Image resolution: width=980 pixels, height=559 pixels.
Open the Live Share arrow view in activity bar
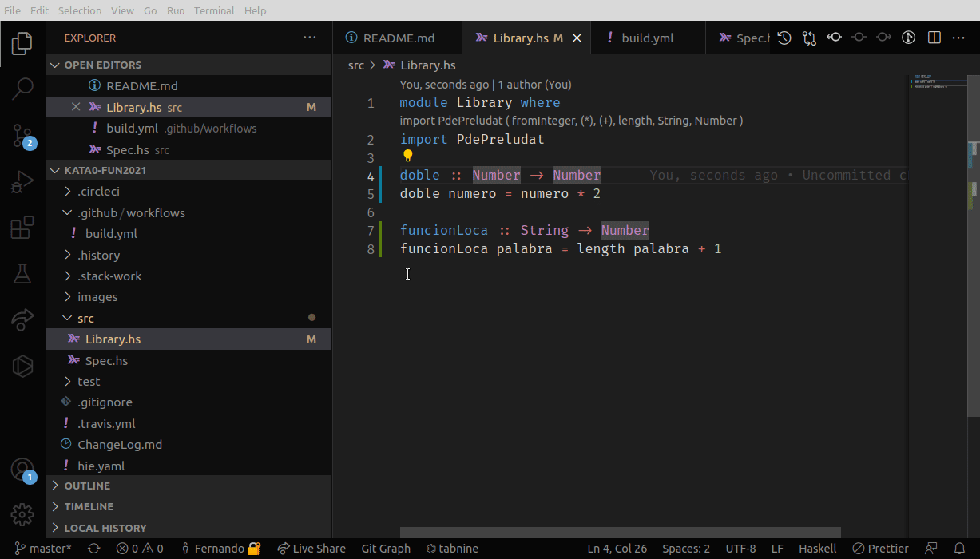coord(22,320)
